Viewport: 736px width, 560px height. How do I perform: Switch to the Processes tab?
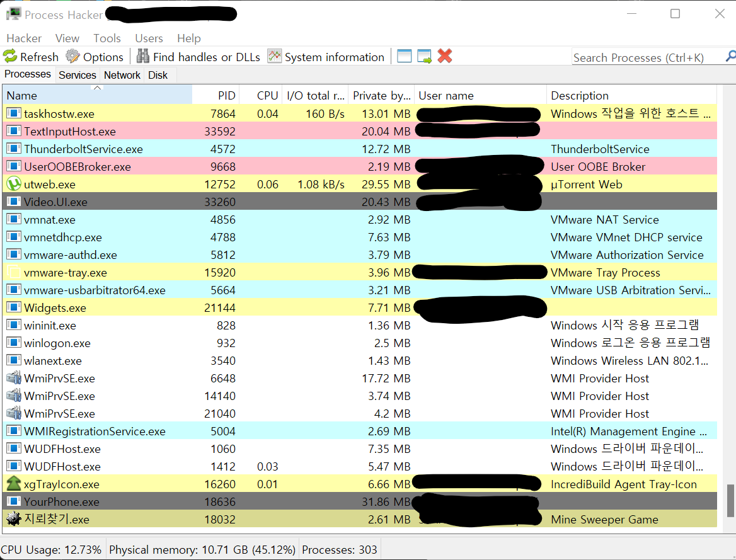tap(28, 74)
